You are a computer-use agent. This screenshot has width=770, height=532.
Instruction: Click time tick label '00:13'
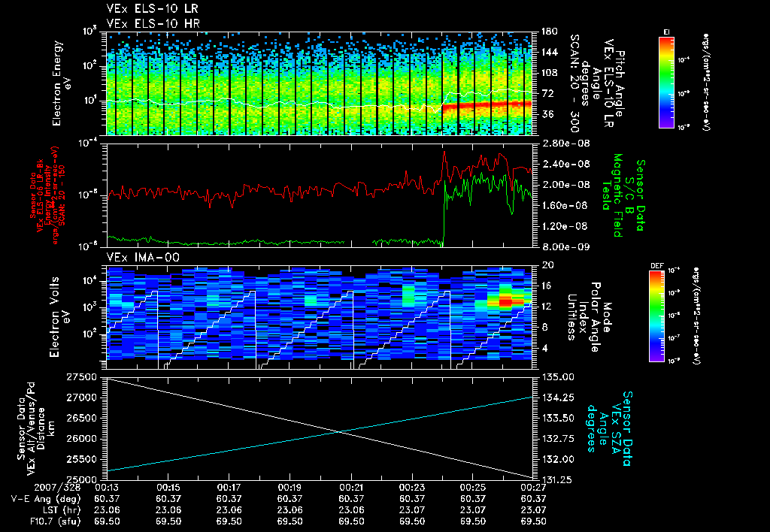point(107,488)
